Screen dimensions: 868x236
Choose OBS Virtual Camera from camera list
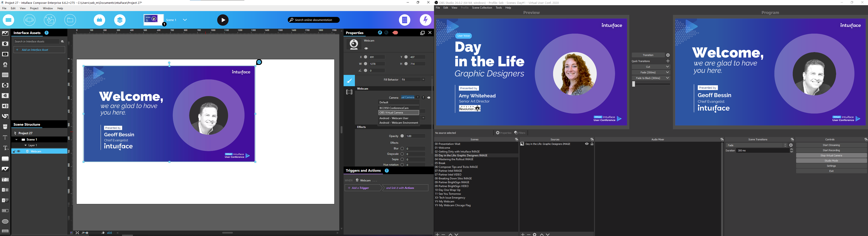tap(399, 113)
